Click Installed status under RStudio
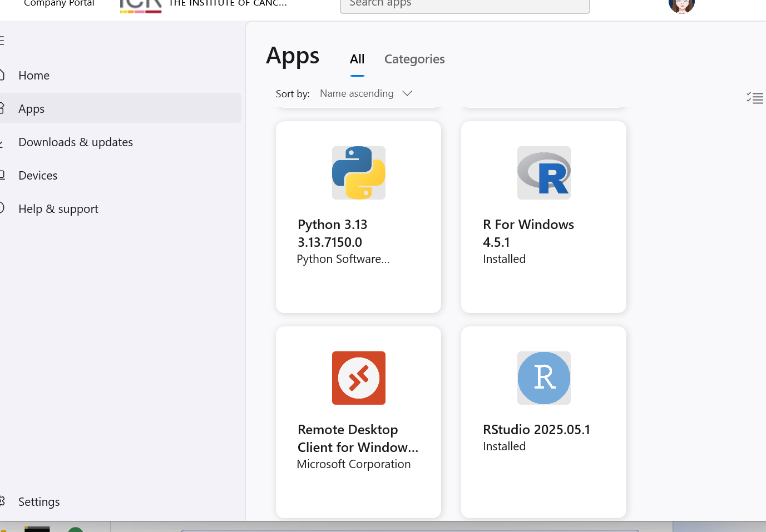This screenshot has width=766, height=532. [504, 446]
